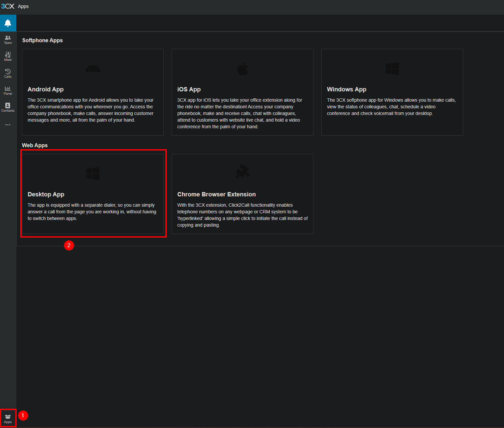Open the iOS App heading link
Screen dimensions: 504x428
click(x=189, y=89)
